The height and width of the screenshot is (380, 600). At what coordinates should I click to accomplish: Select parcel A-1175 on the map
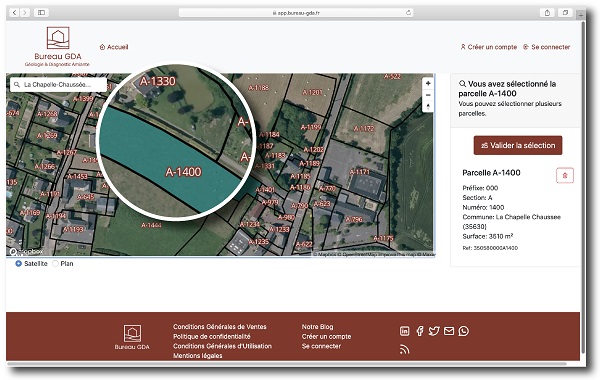point(383,238)
